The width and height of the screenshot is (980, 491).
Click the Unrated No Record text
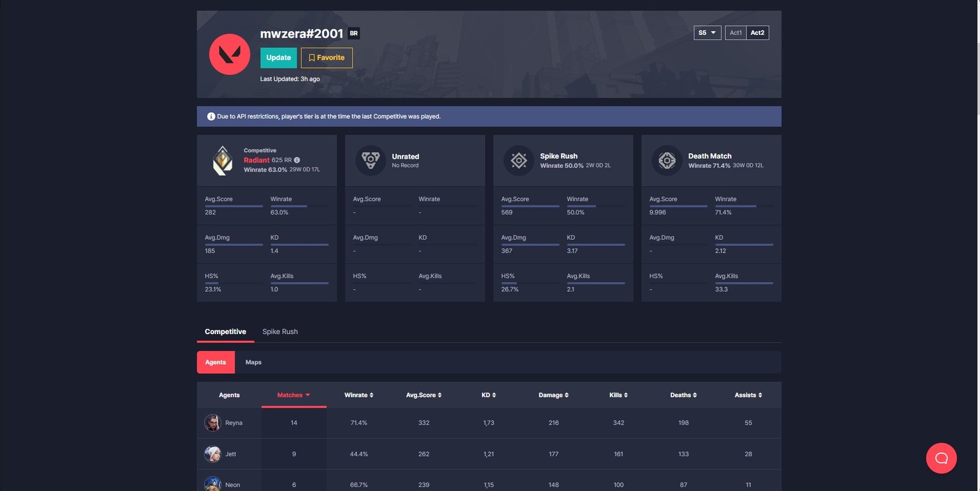point(405,166)
